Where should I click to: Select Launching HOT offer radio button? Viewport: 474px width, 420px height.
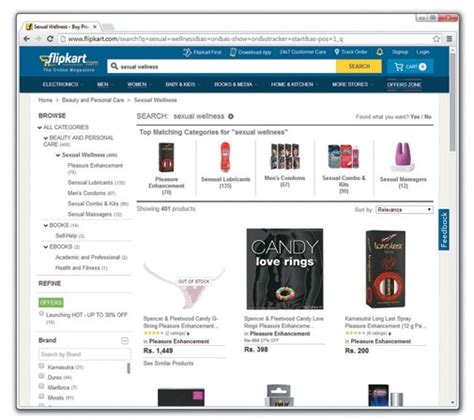(x=41, y=313)
